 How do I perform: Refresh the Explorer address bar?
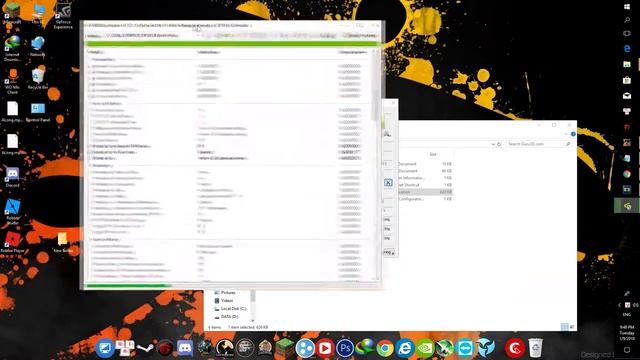pos(499,144)
